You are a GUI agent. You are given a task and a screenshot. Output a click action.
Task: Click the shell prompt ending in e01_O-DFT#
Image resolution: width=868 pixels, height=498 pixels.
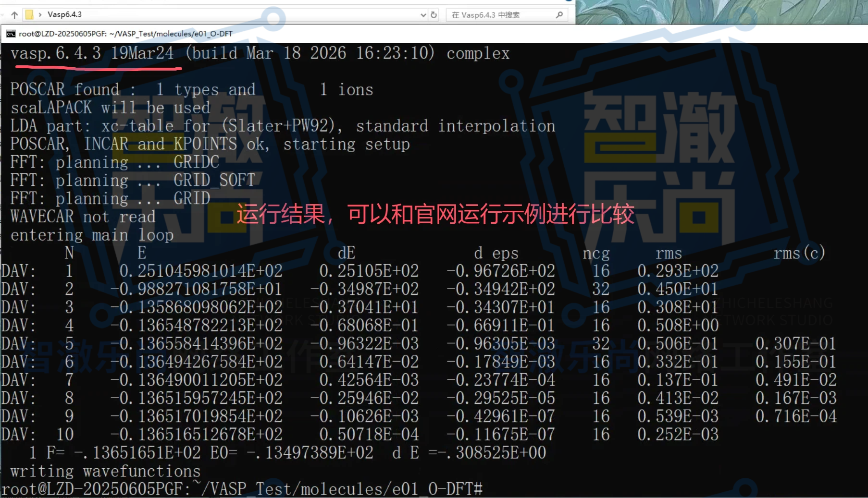click(242, 489)
